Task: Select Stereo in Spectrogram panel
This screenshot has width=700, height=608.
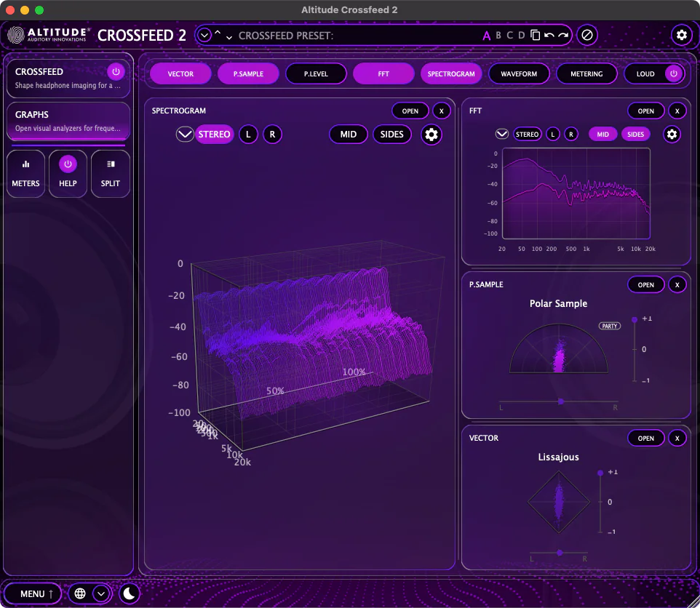Action: click(214, 135)
